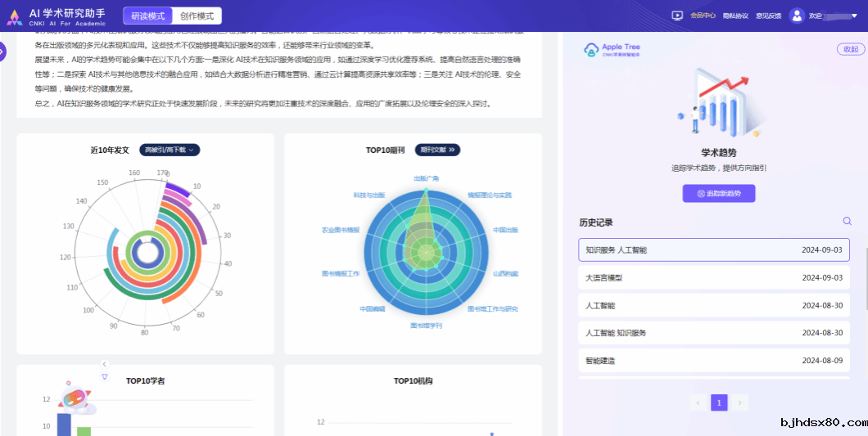This screenshot has width=868, height=436.
Task: Click the radar data point at 出版广角 tip
Action: pos(426,190)
